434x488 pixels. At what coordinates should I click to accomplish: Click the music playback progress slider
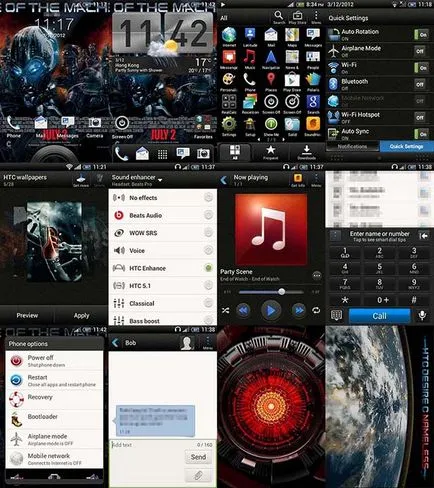271,292
